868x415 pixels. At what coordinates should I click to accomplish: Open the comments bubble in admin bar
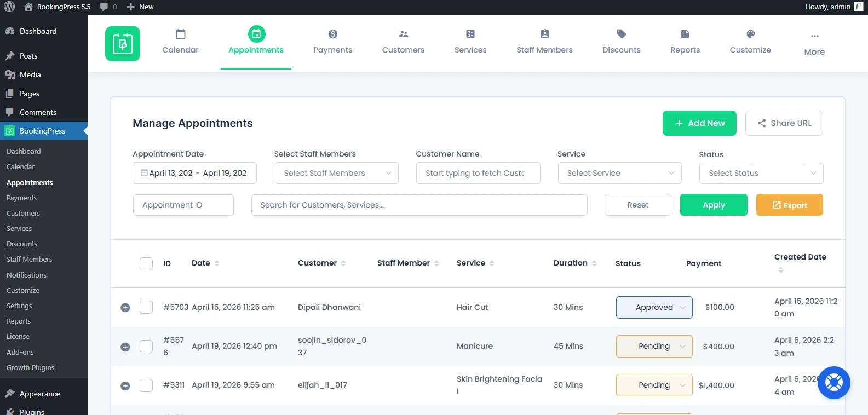[x=104, y=7]
